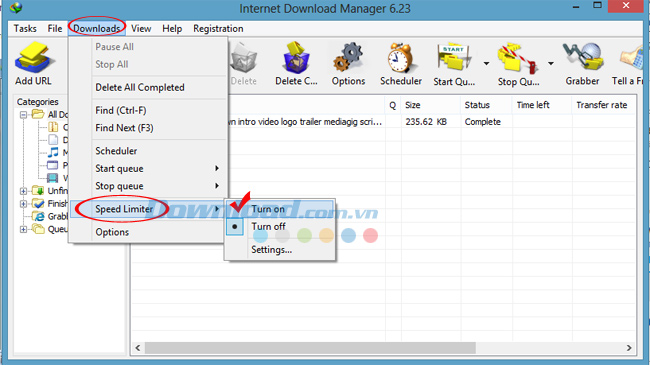The height and width of the screenshot is (365, 650).
Task: Open the Registration menu
Action: [x=218, y=29]
